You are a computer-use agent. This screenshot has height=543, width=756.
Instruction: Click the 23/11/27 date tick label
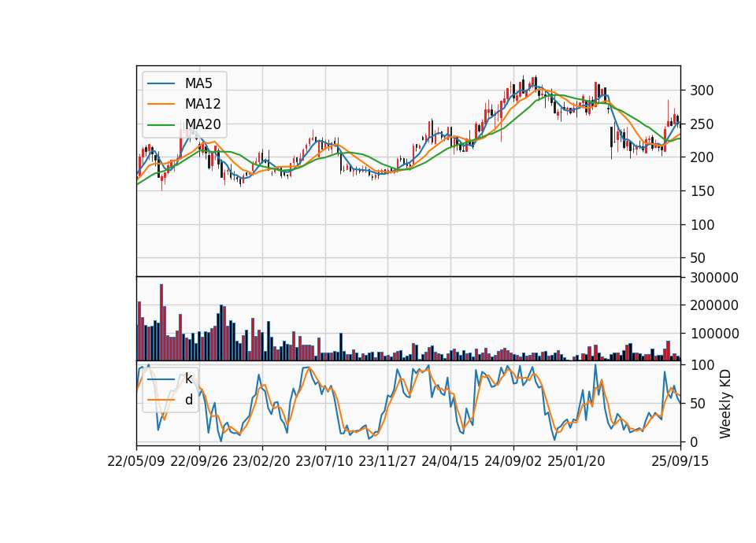coord(387,462)
